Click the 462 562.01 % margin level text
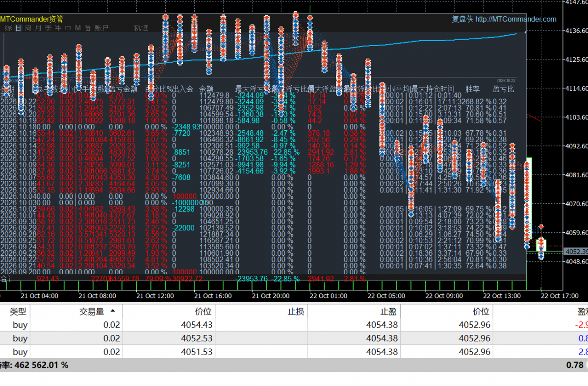588x386 pixels. click(42, 365)
